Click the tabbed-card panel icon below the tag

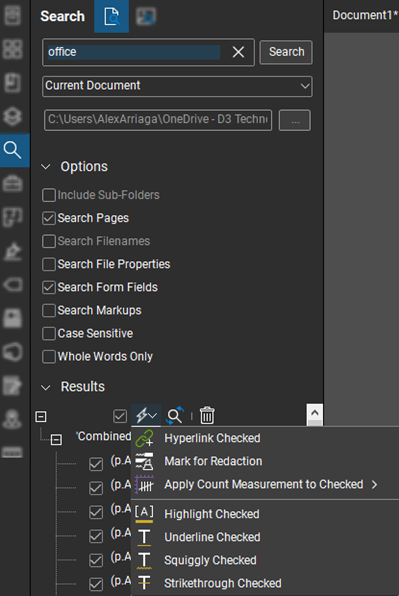pos(13,319)
